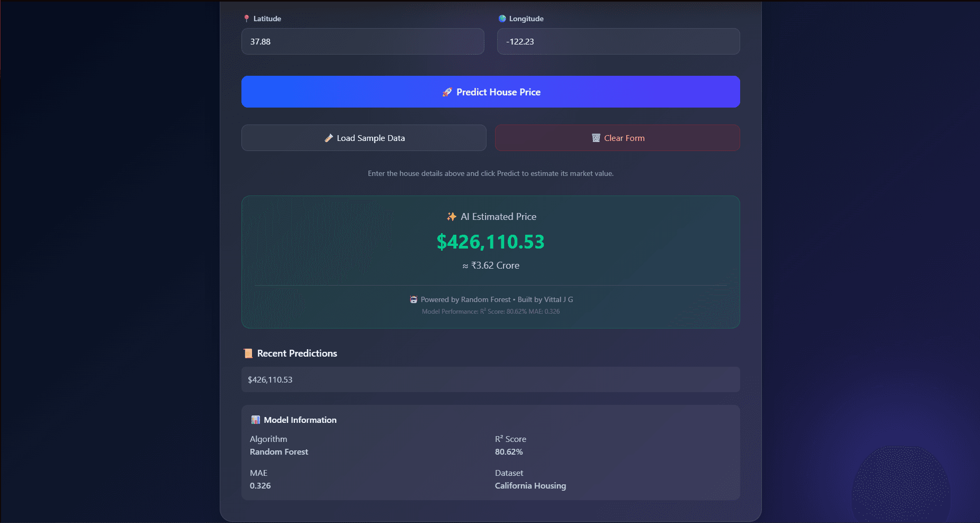
Task: Click the rocket icon in Predict button
Action: (447, 92)
